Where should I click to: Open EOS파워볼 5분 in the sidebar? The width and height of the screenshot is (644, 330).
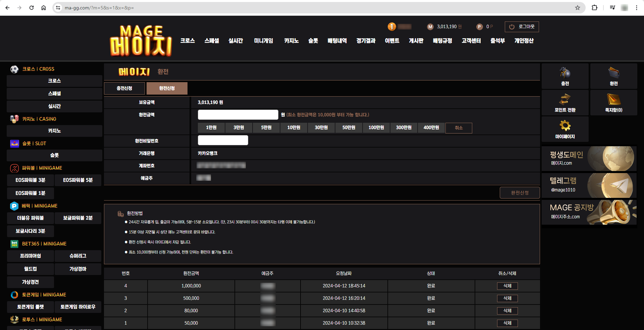pos(78,180)
